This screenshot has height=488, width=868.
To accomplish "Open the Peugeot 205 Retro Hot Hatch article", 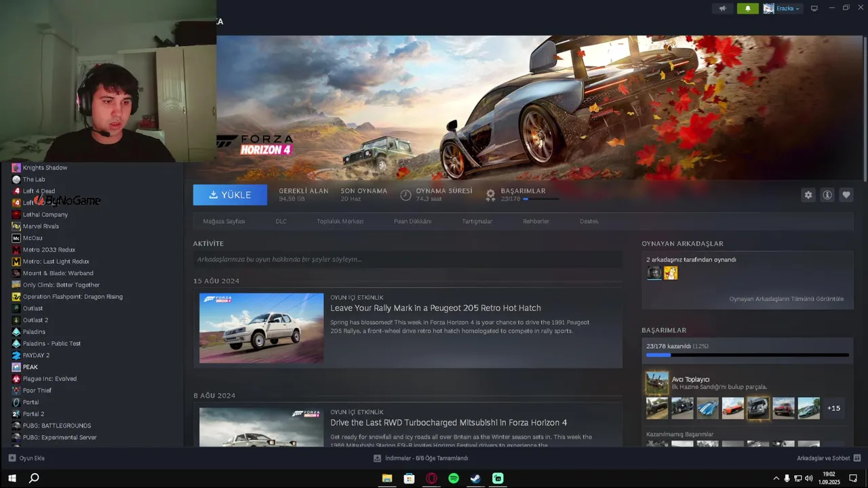I will pyautogui.click(x=435, y=308).
